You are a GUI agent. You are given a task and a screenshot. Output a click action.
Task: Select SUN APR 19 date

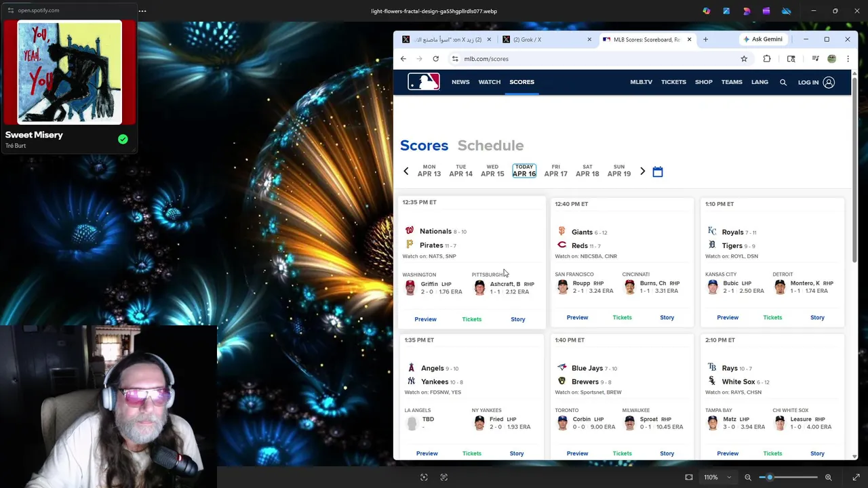tap(619, 170)
